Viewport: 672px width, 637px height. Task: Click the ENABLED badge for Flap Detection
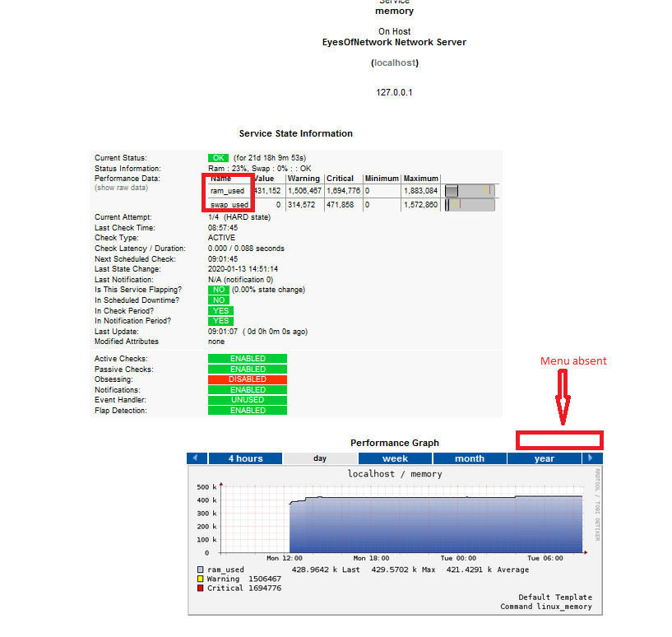tap(248, 411)
